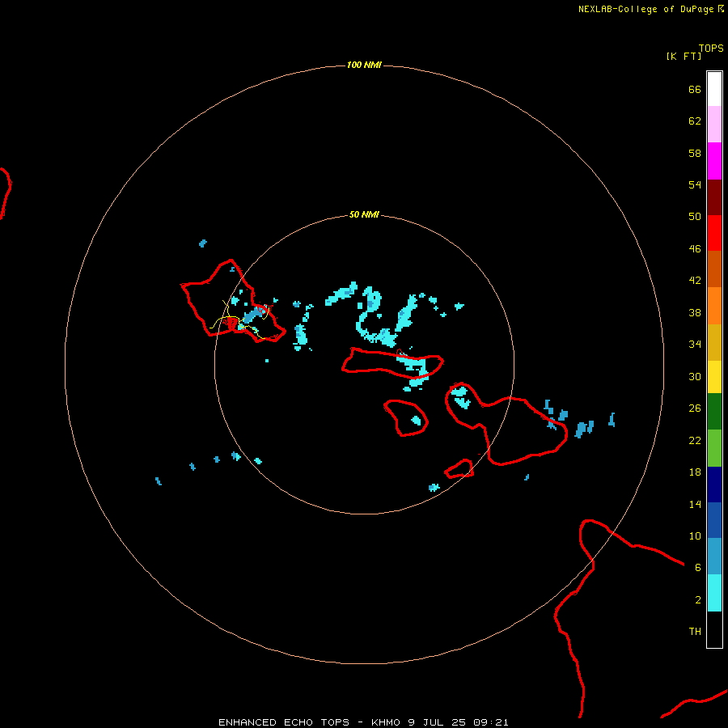Click the white 66 kft legend swatch
The height and width of the screenshot is (728, 728).
pos(714,89)
